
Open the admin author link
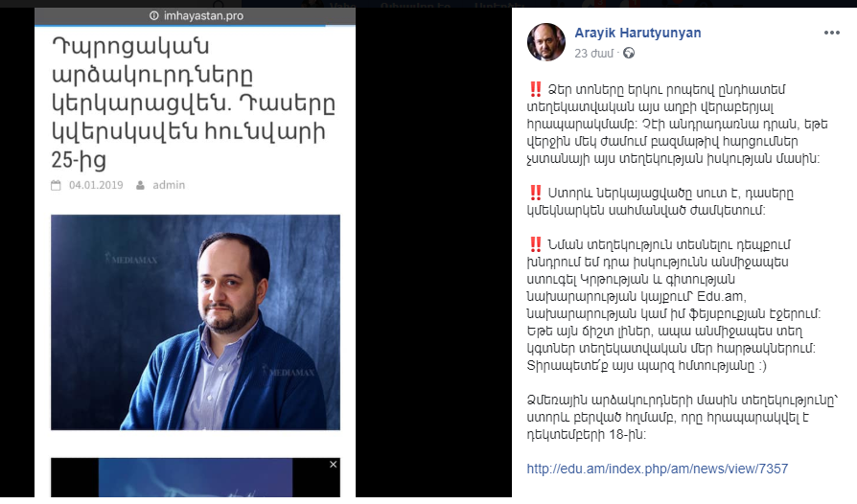tap(169, 185)
